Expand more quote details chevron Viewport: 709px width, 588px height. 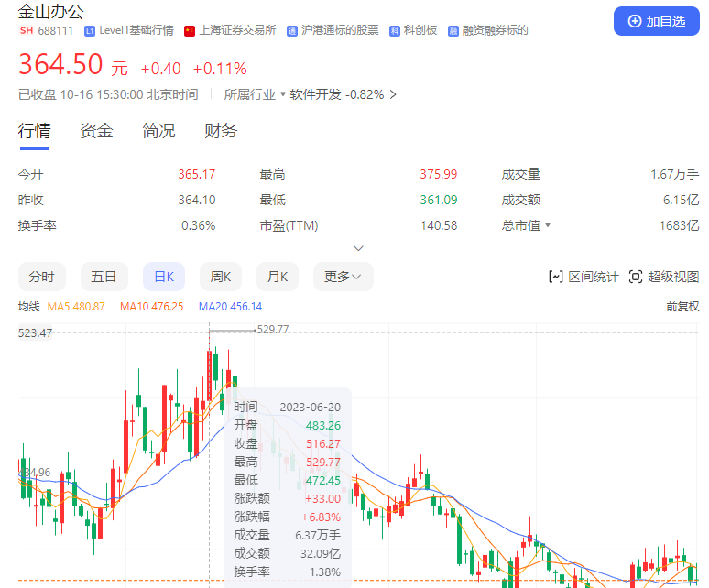click(x=359, y=248)
